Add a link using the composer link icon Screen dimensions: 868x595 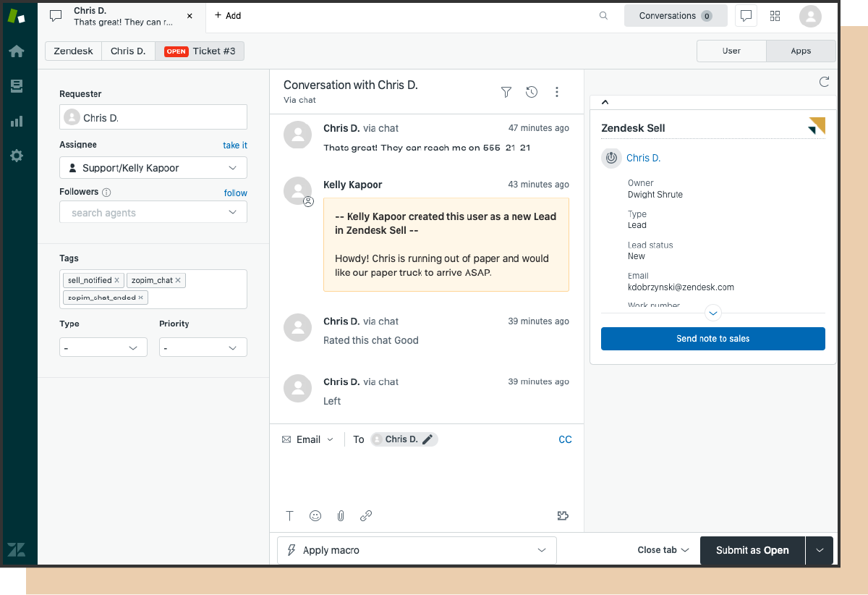(x=366, y=515)
